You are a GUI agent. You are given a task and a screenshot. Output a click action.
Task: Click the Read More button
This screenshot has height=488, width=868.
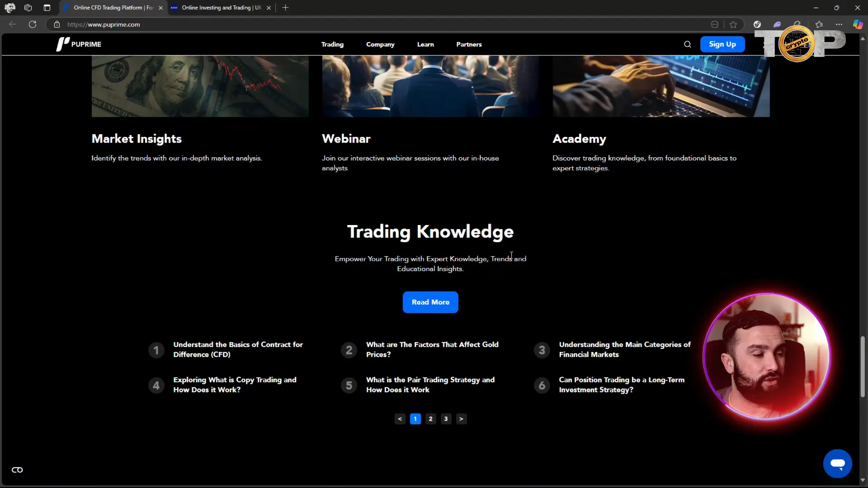[430, 302]
